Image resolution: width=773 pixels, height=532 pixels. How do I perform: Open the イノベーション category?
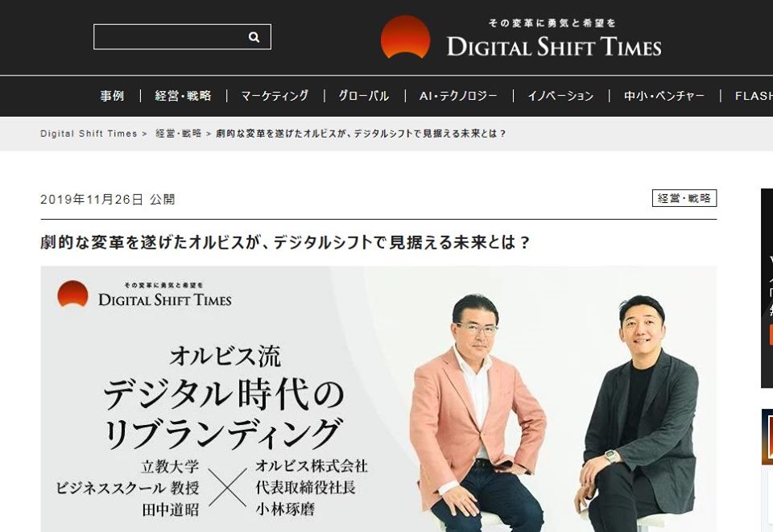tap(560, 96)
